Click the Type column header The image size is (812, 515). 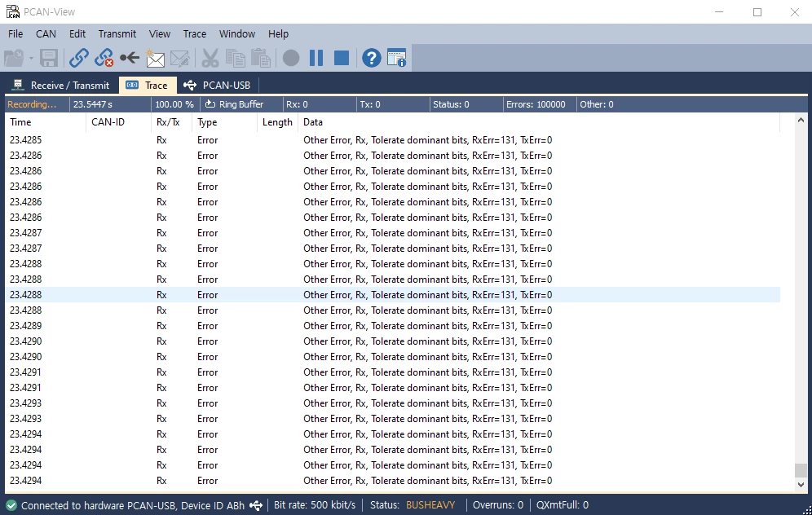[x=224, y=122]
